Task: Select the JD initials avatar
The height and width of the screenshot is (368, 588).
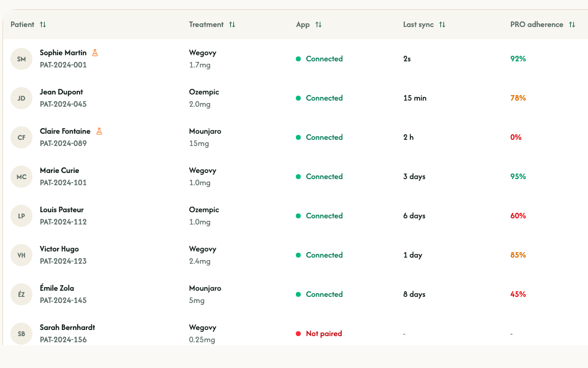Action: (21, 98)
